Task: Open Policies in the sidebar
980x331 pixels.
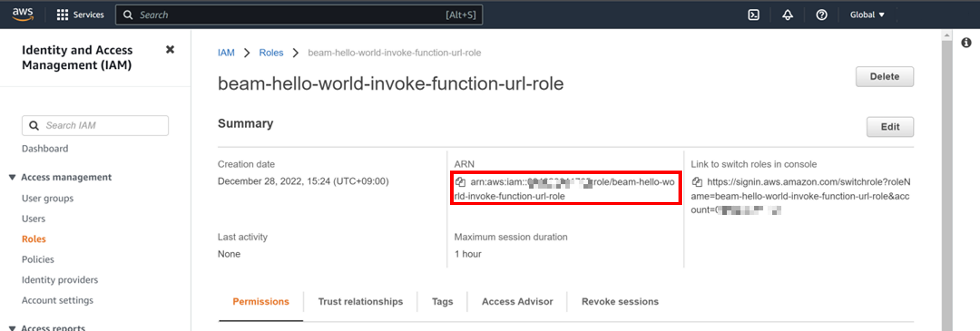Action: 38,259
